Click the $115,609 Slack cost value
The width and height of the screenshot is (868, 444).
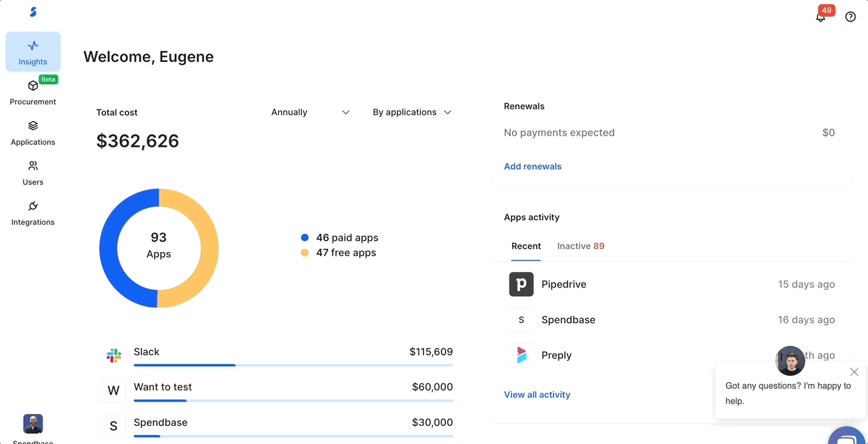[431, 352]
